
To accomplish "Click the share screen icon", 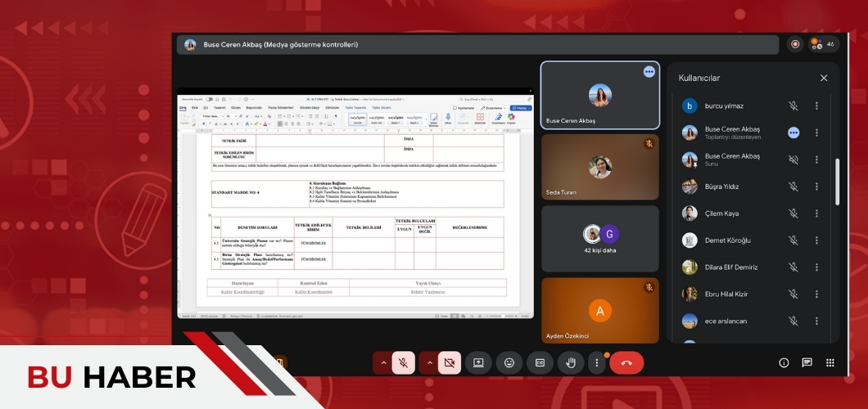I will (x=478, y=362).
